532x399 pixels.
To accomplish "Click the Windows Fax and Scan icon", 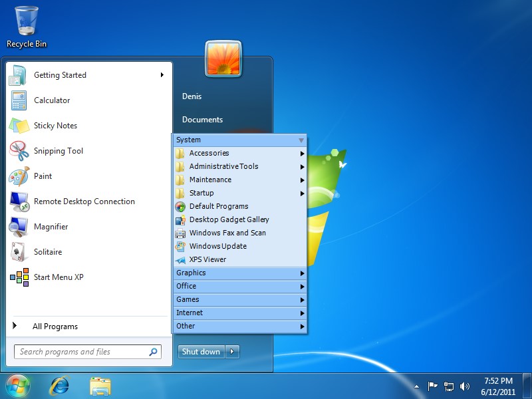I will click(x=180, y=233).
